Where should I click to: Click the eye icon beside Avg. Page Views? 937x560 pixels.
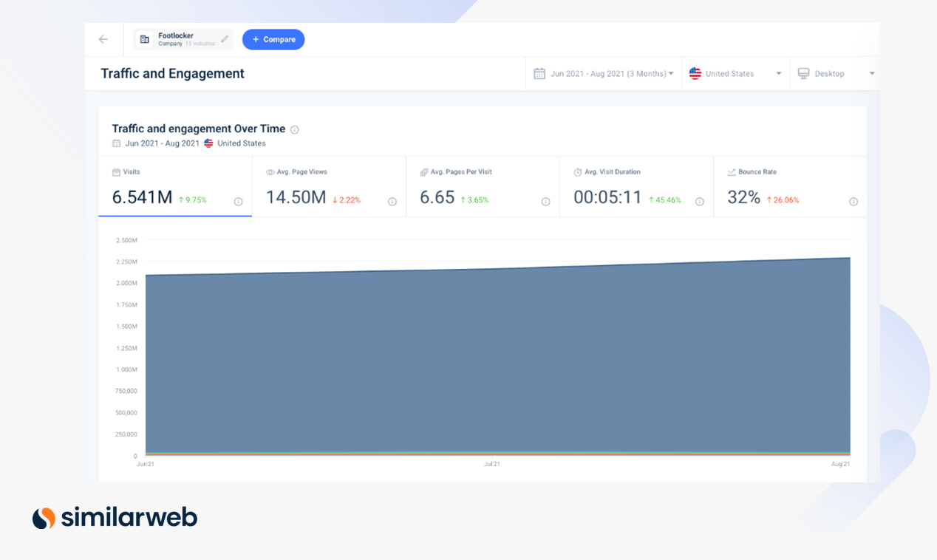point(270,172)
